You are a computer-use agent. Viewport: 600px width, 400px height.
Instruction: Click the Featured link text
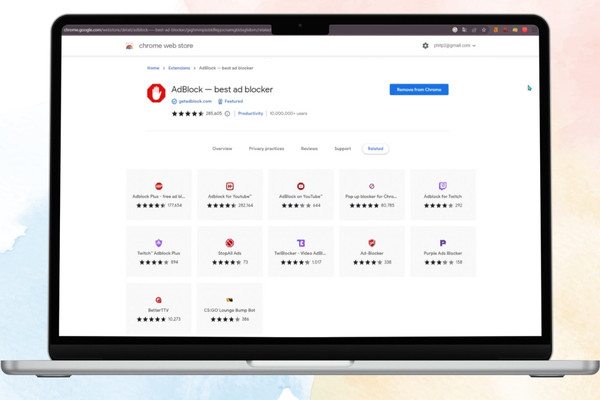pos(234,101)
